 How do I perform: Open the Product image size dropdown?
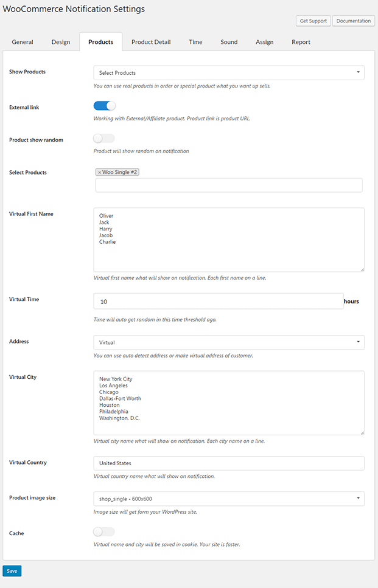point(228,498)
